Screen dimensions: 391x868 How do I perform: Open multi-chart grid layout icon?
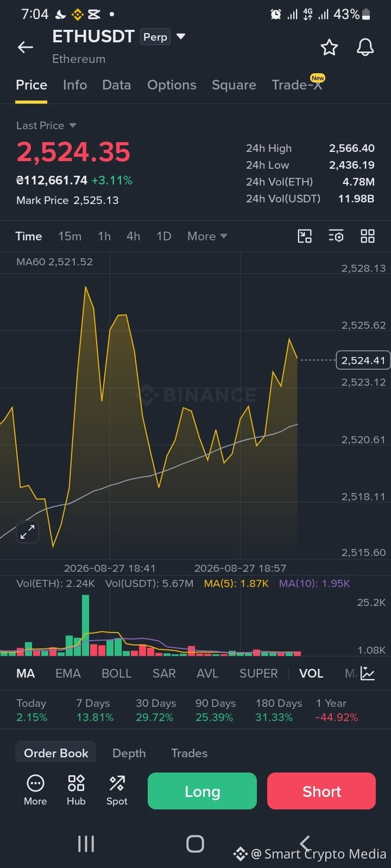click(368, 236)
